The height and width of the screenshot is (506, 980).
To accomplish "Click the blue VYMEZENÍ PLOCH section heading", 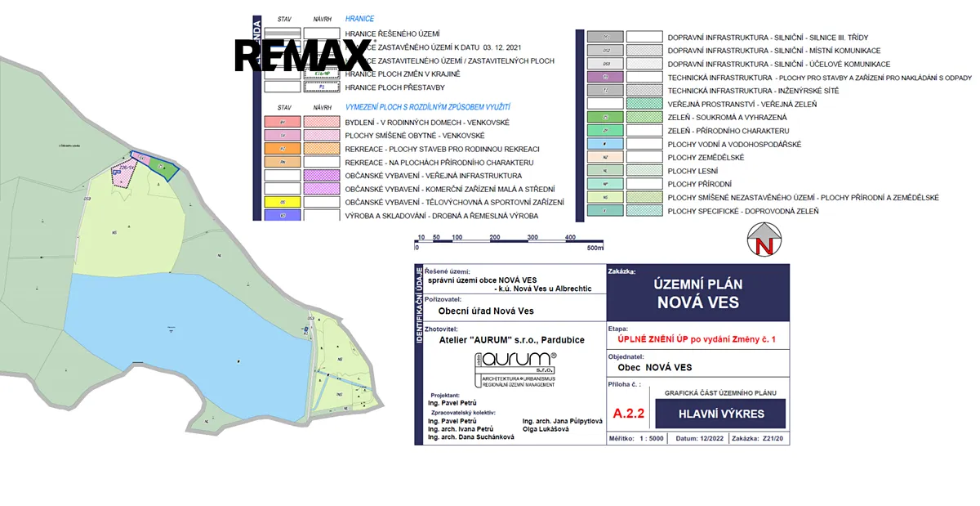I will (428, 107).
